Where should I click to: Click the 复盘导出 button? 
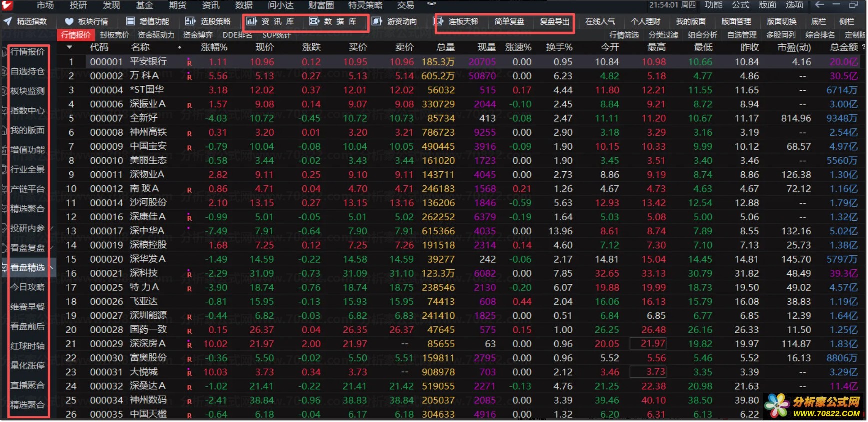(x=554, y=21)
